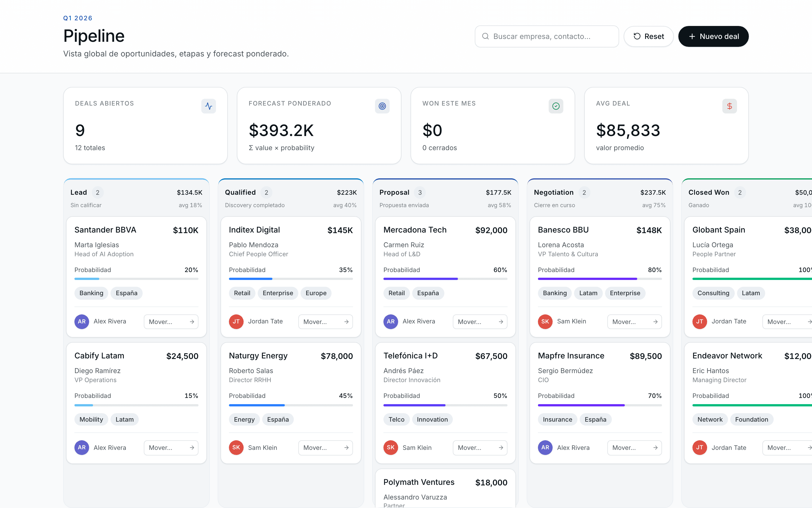Click the JT avatar on Endeavor Network card

(700, 448)
